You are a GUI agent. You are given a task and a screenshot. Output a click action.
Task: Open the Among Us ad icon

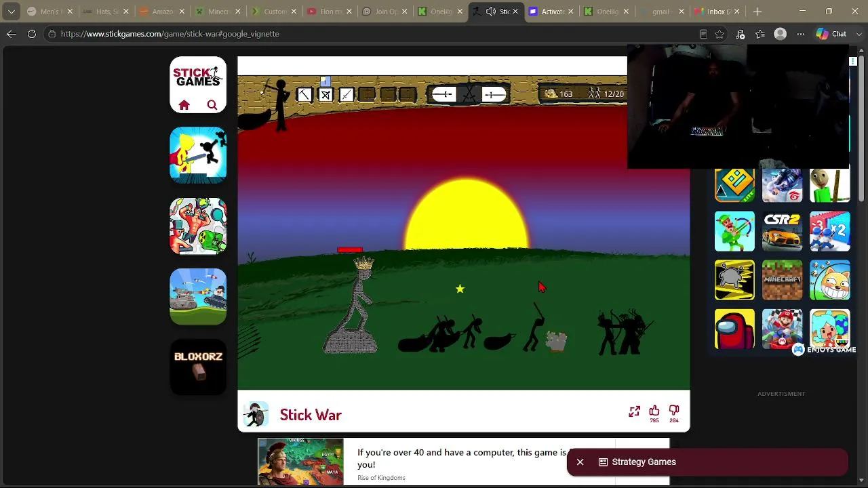(734, 329)
